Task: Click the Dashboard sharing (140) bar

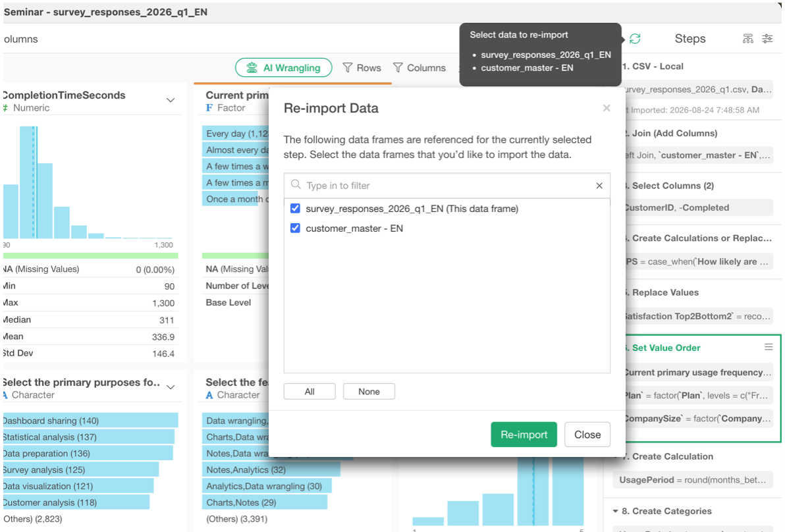Action: (x=91, y=420)
